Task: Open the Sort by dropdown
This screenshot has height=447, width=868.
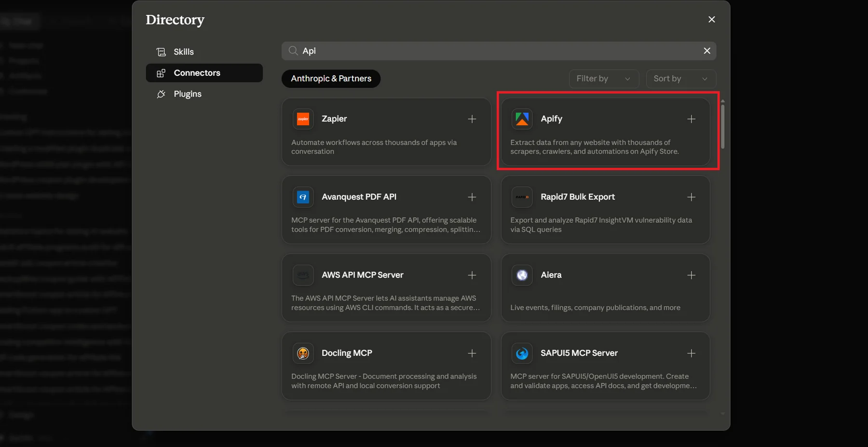Action: point(681,79)
